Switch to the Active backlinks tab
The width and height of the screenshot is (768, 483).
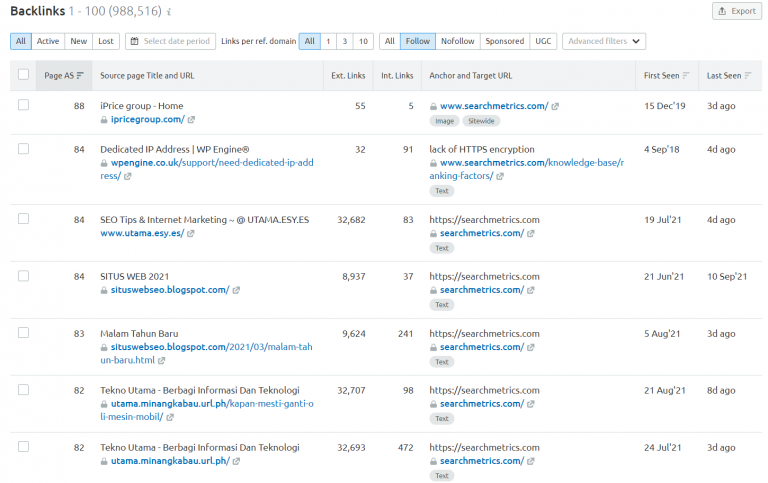48,41
